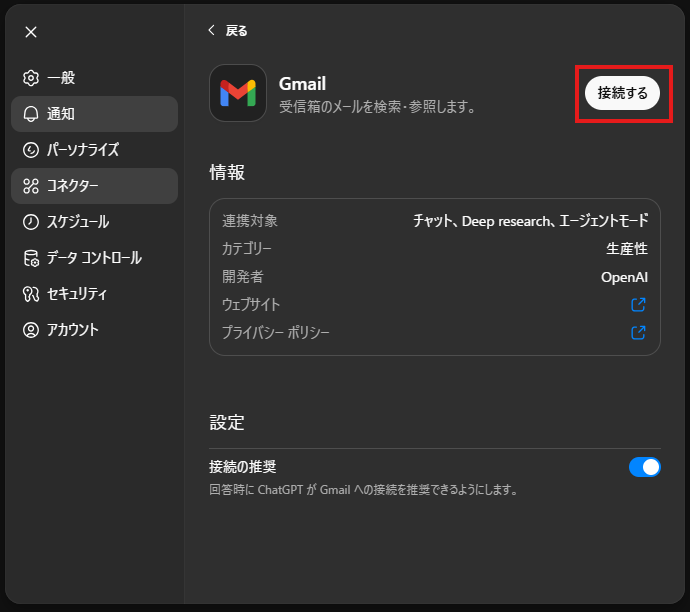Screen dimensions: 690x612
Task: Click the Gmail app logo
Action: tap(238, 93)
